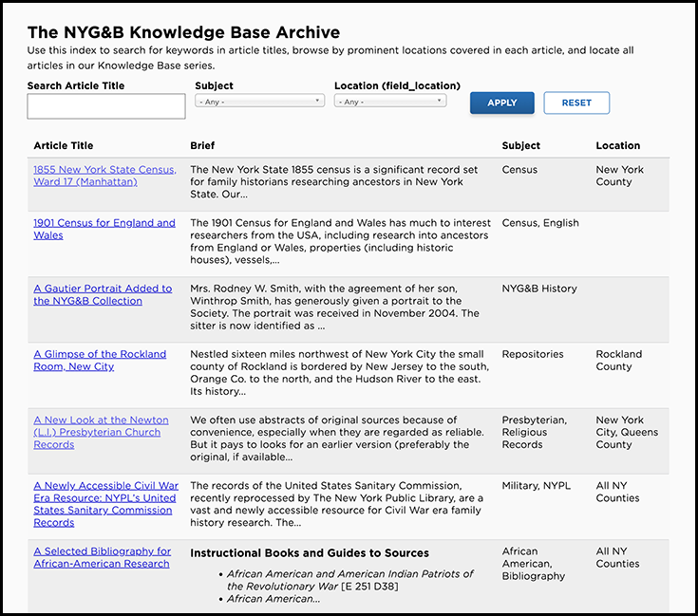Click the Article Title column header
This screenshot has width=698, height=616.
click(x=64, y=146)
